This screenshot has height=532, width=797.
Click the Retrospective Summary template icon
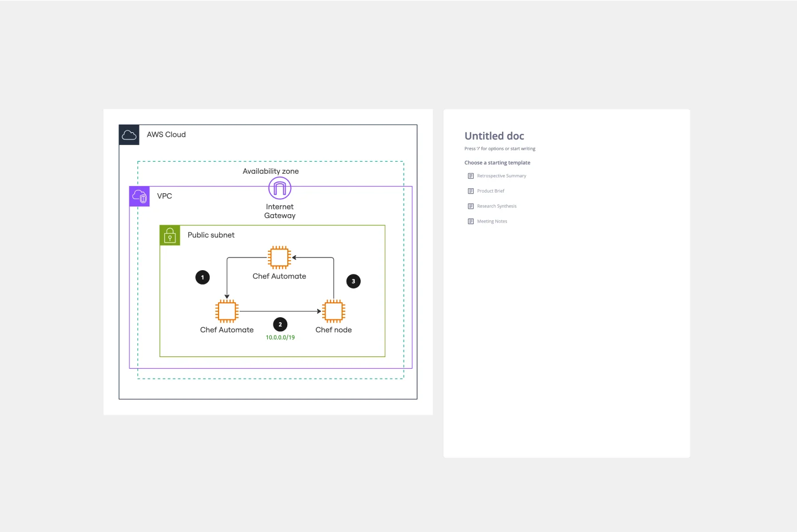pos(470,176)
